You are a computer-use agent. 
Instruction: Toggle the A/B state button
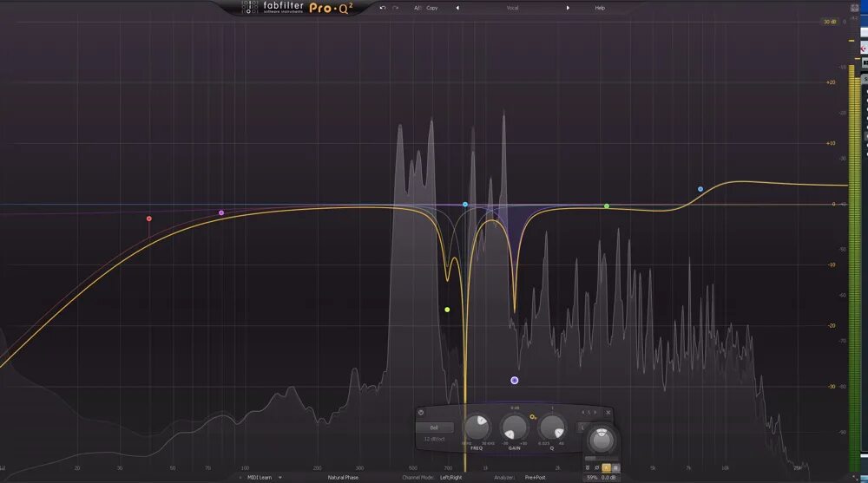[x=418, y=8]
